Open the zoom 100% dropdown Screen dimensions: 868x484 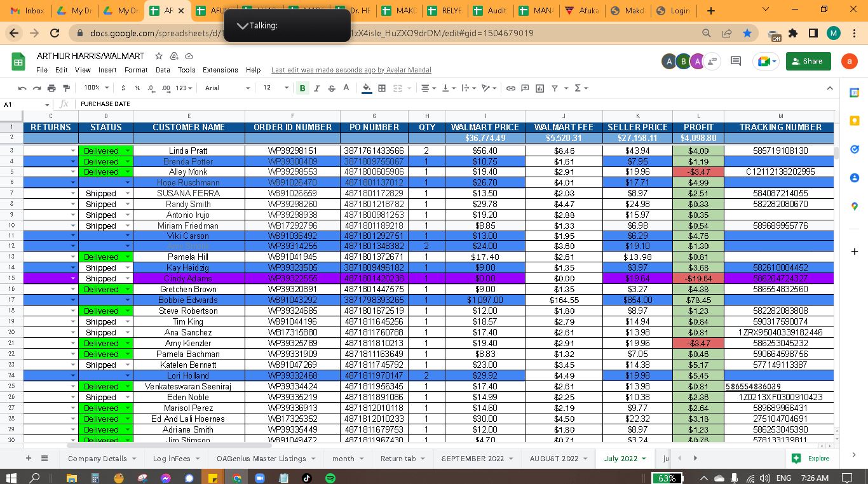[x=97, y=88]
